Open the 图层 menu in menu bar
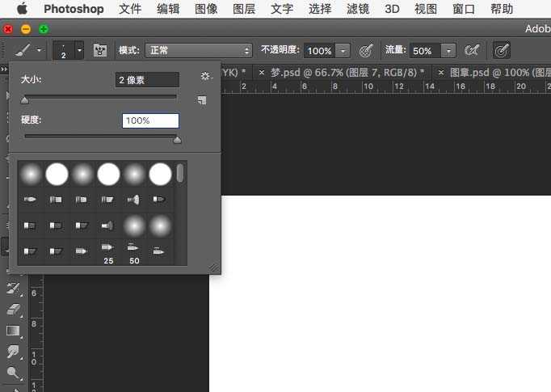Viewport: 551px width, 392px height. point(244,9)
